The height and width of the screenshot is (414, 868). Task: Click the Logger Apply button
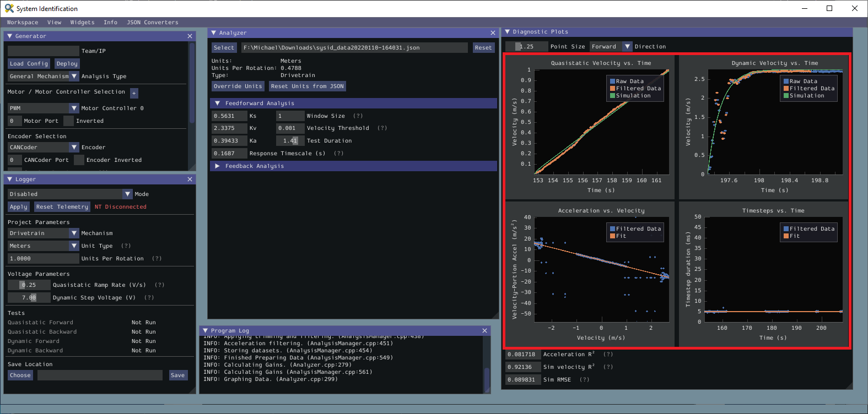tap(19, 207)
